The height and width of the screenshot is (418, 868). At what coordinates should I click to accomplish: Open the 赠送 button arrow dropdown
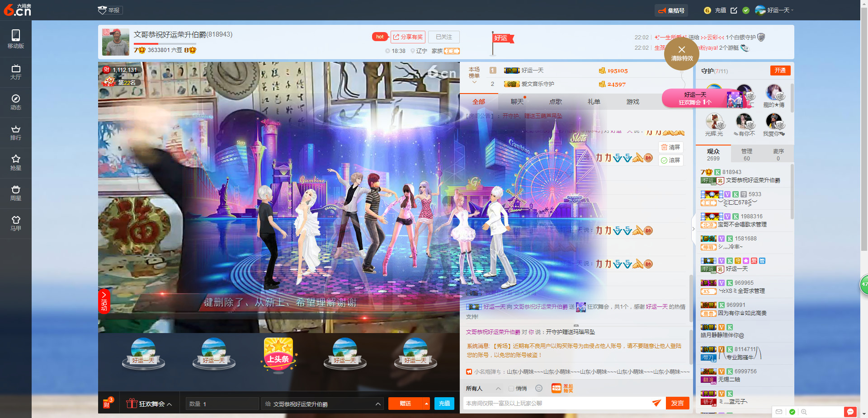[x=426, y=404]
